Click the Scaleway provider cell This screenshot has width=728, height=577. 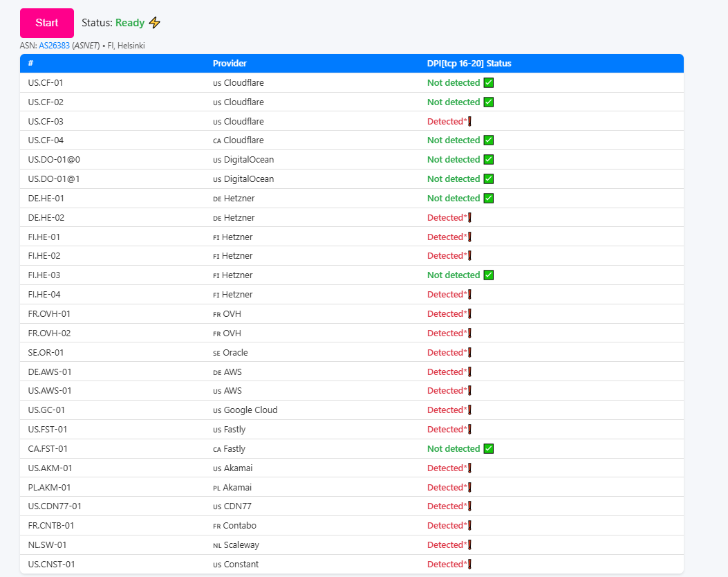[241, 545]
